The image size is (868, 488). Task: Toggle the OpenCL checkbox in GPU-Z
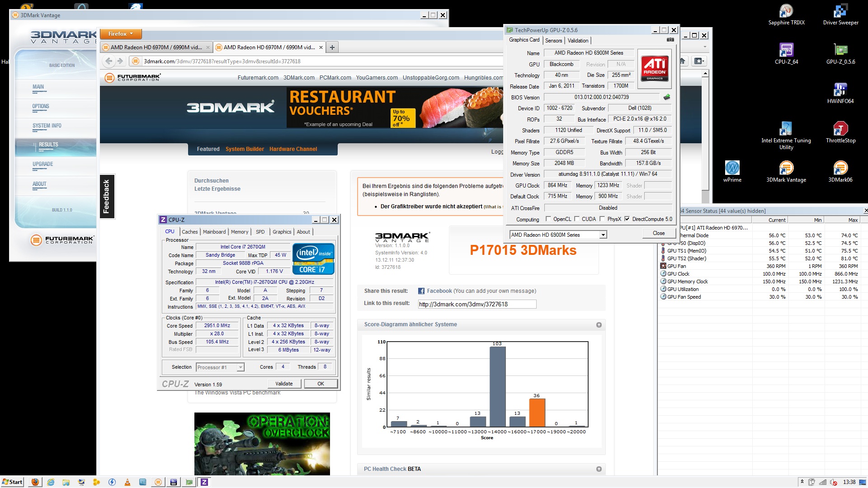pos(548,219)
